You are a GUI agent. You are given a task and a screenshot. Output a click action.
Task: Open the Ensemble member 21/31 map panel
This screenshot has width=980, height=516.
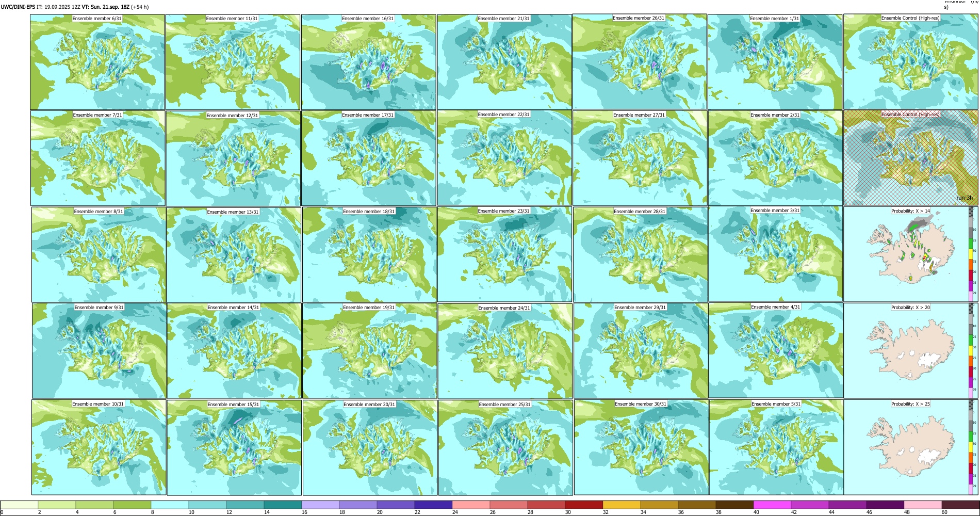click(x=504, y=62)
